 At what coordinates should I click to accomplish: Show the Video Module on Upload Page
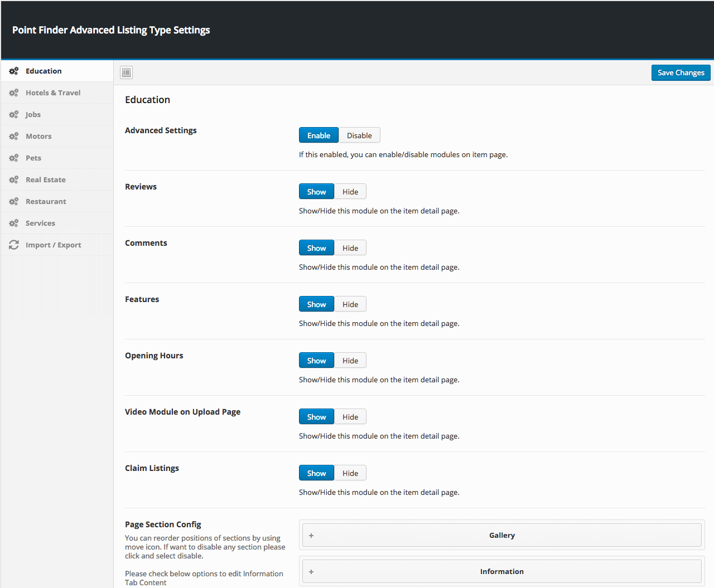(x=316, y=416)
